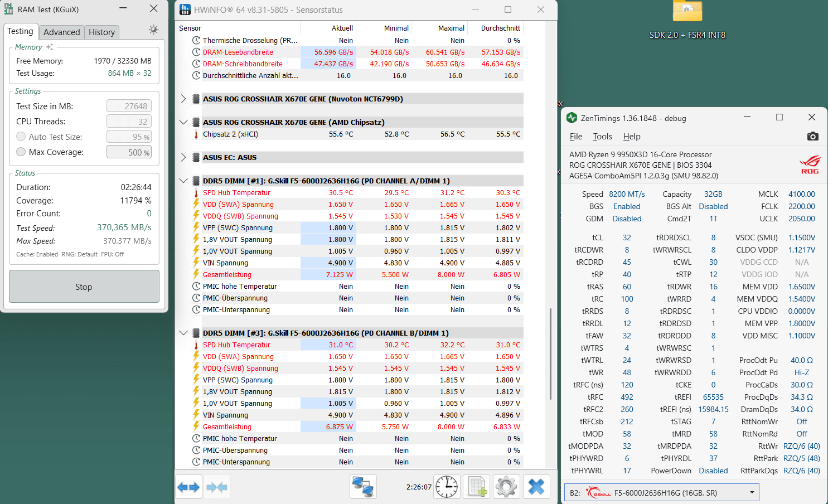The image size is (828, 504).
Task: Click the Minimal column header
Action: point(384,28)
